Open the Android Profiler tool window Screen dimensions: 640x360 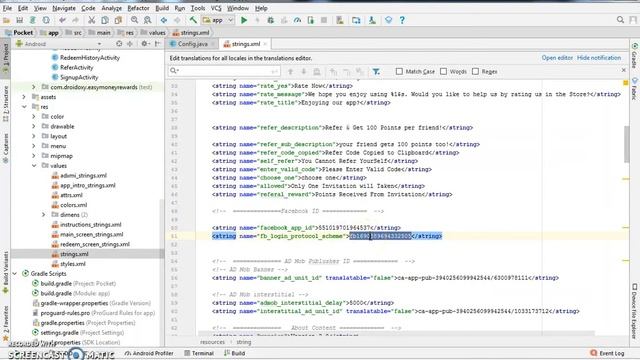(x=149, y=353)
